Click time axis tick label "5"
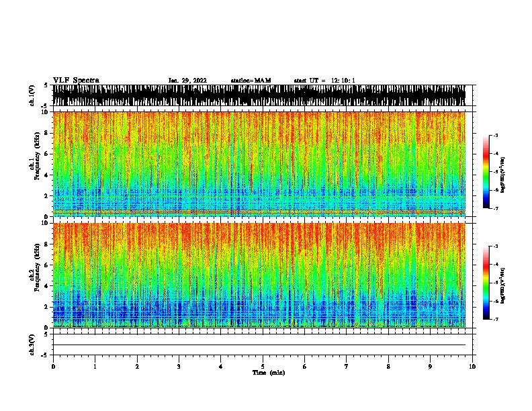532x411 pixels. pyautogui.click(x=263, y=367)
